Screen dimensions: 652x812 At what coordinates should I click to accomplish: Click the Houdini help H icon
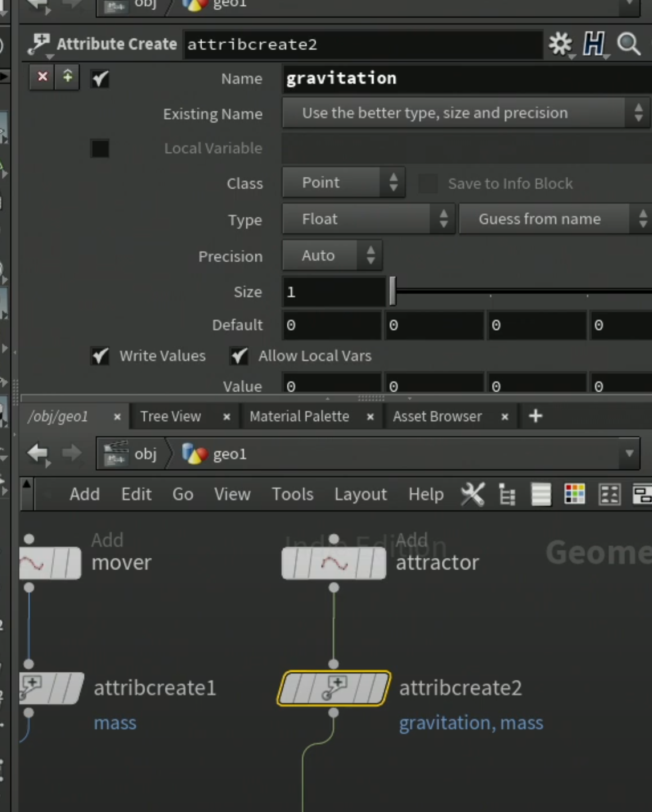click(x=594, y=44)
